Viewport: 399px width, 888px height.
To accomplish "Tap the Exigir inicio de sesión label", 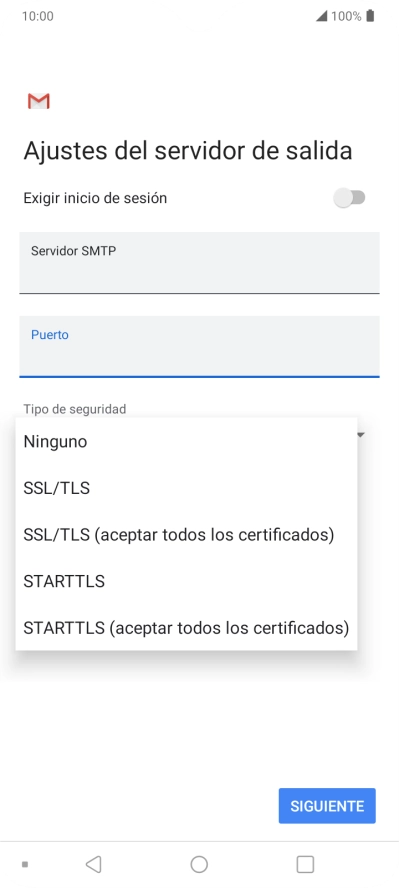I will pos(95,198).
